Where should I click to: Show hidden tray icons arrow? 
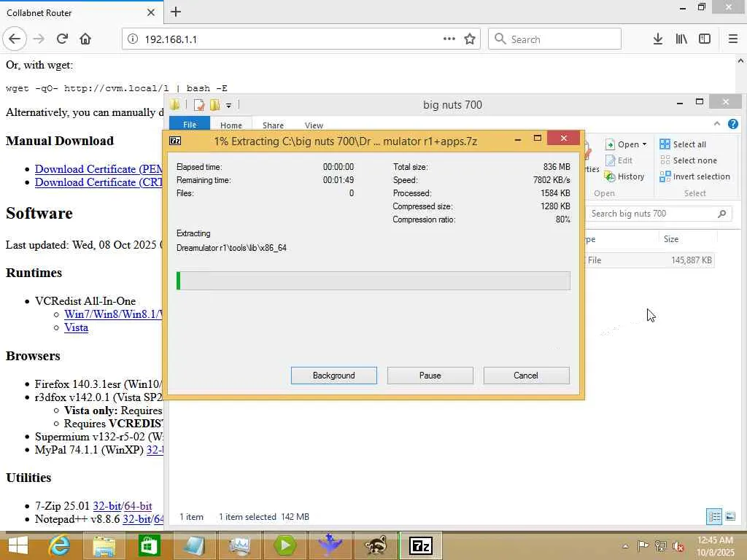625,545
